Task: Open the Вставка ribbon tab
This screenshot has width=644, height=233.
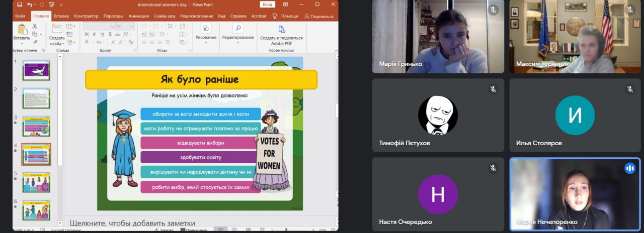Action: pyautogui.click(x=61, y=16)
